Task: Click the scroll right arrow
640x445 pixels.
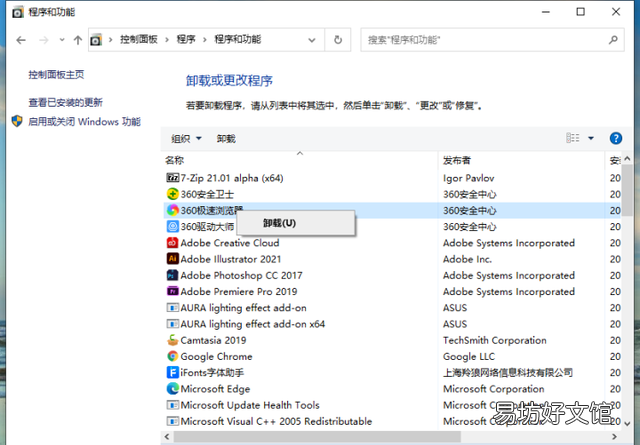Action: pos(615,436)
